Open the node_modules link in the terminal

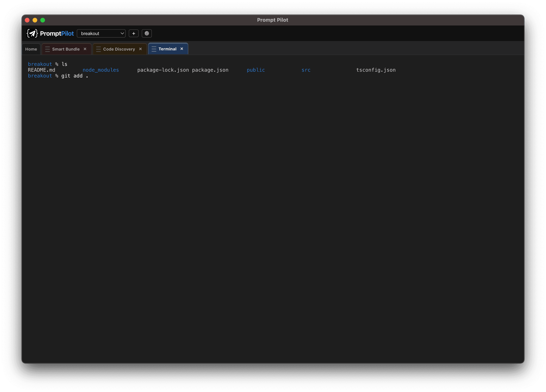pyautogui.click(x=101, y=70)
